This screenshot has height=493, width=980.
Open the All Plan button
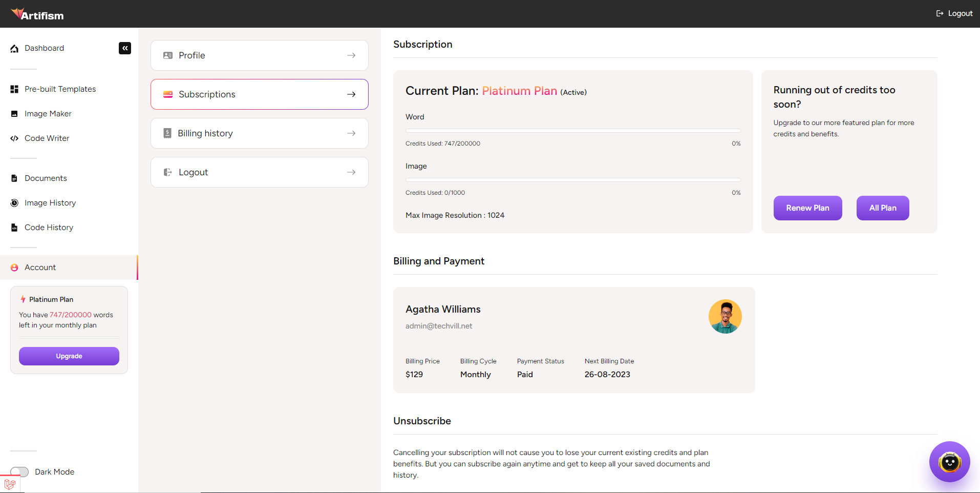click(883, 208)
